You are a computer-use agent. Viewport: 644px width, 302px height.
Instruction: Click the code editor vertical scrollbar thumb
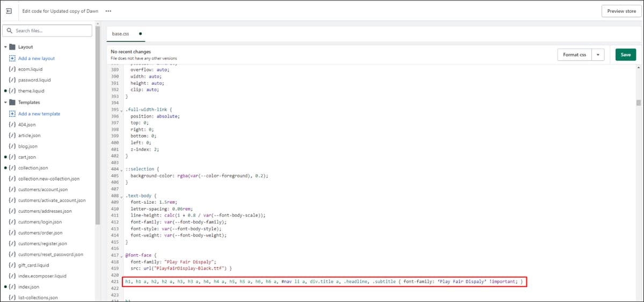pyautogui.click(x=638, y=103)
